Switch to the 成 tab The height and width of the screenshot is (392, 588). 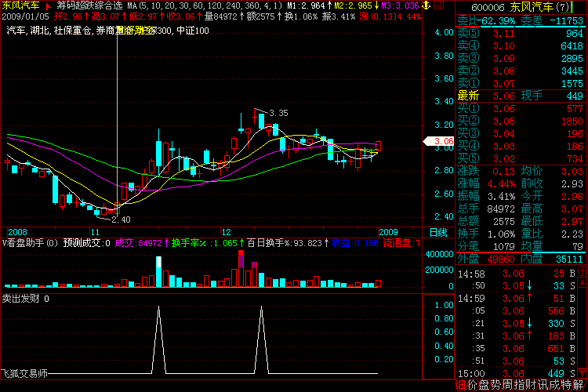(554, 385)
